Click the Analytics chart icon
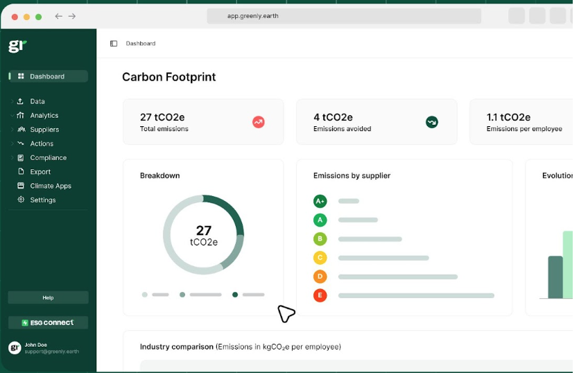This screenshot has height=373, width=588. point(21,116)
